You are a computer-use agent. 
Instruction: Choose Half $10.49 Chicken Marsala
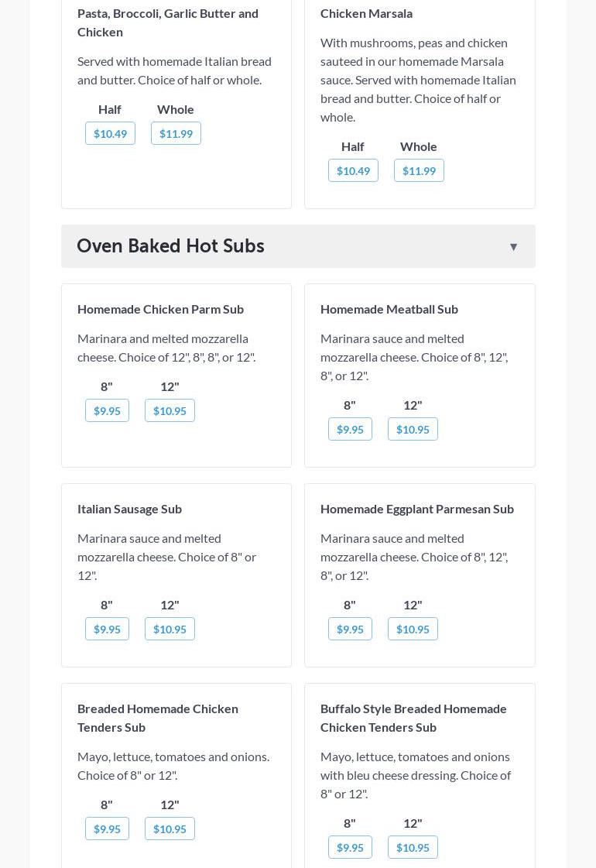(353, 170)
